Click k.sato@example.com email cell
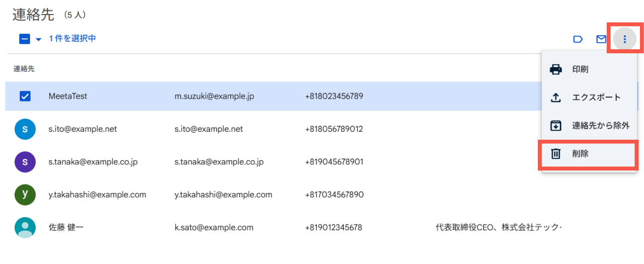 click(x=214, y=227)
